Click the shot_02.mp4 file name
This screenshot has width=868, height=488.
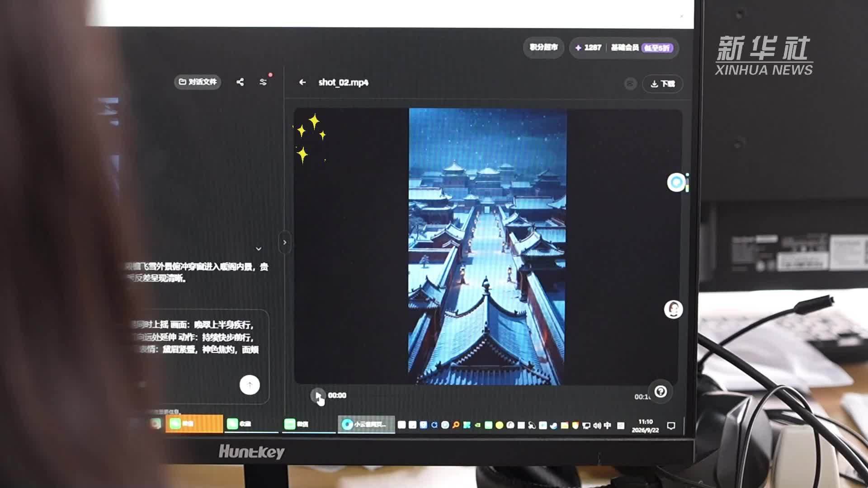(343, 82)
